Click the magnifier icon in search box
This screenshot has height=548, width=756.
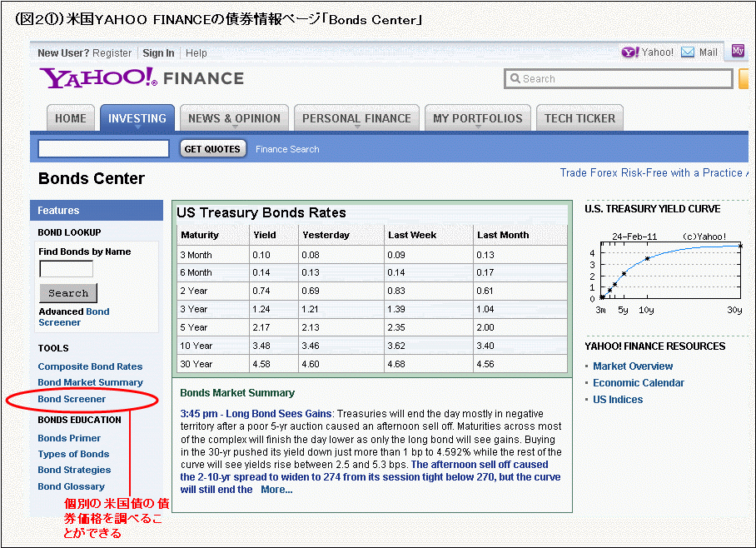click(x=515, y=78)
